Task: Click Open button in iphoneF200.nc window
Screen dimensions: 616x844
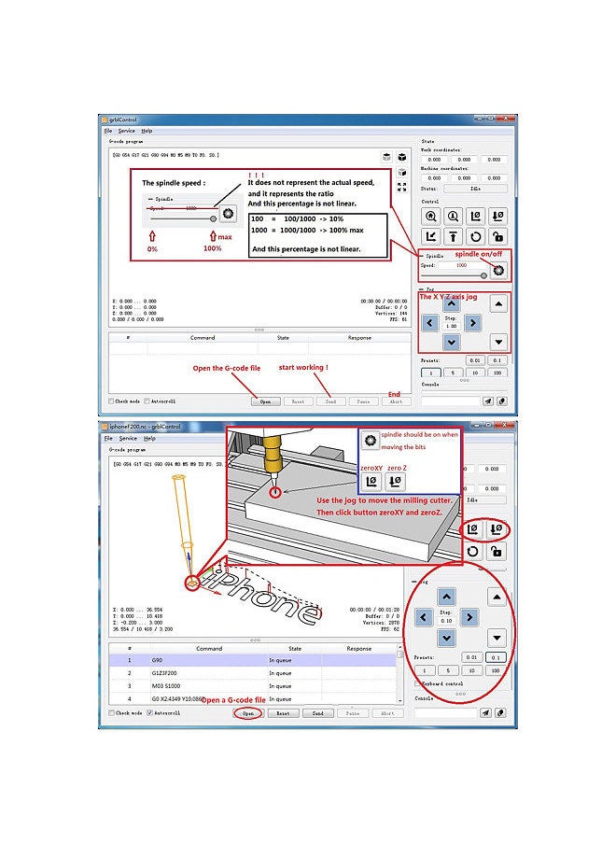Action: [x=248, y=713]
